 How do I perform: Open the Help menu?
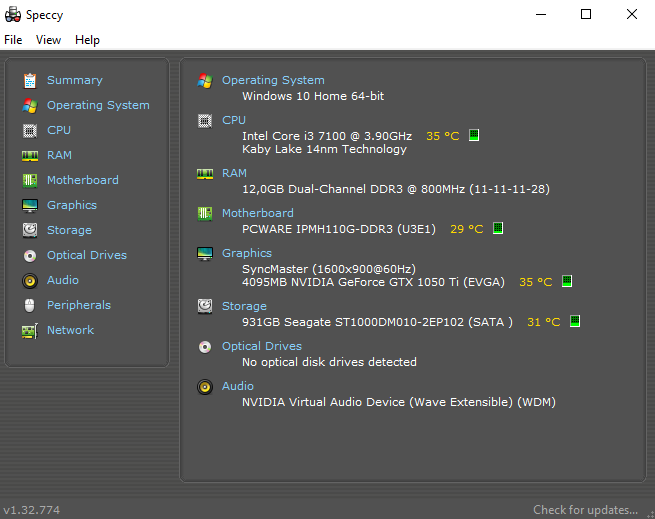click(x=87, y=40)
